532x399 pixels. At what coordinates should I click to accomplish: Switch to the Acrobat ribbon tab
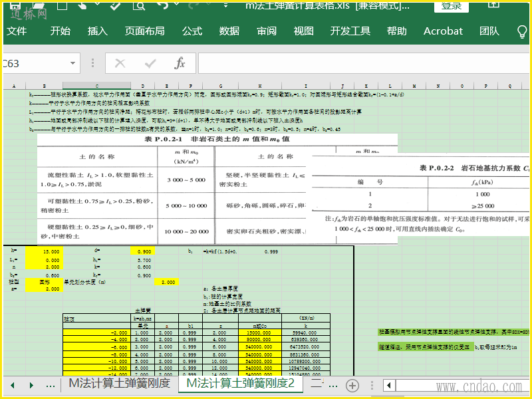point(443,31)
